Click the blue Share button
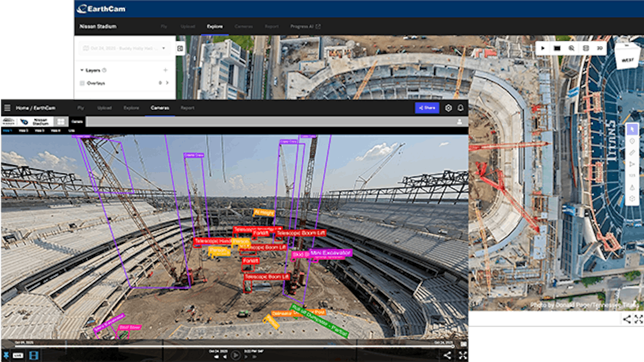Image resolution: width=644 pixels, height=362 pixels. tap(427, 108)
